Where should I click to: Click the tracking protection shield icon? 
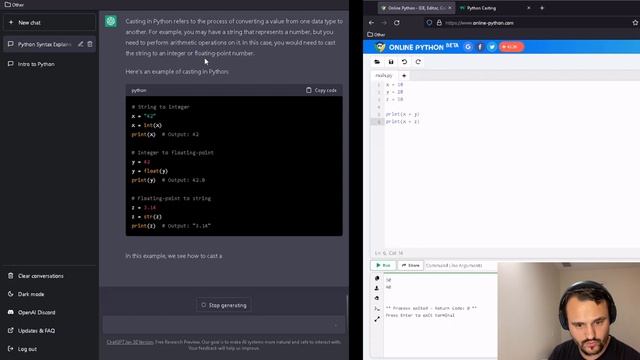pos(429,23)
